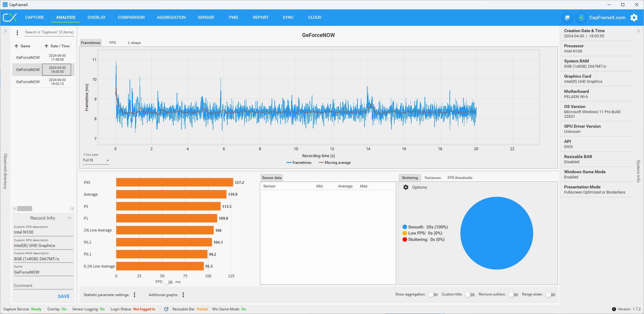This screenshot has height=314, width=644.
Task: Click the Custom GPU description field
Action: point(43,246)
